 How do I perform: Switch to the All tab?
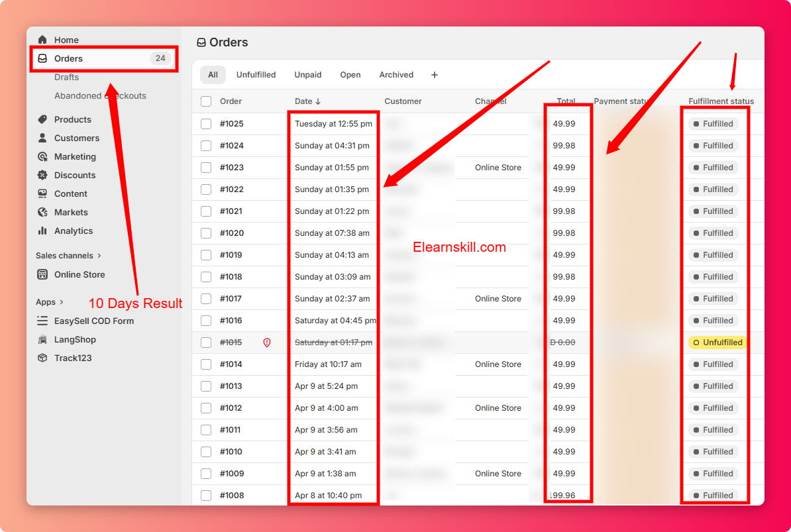tap(213, 75)
